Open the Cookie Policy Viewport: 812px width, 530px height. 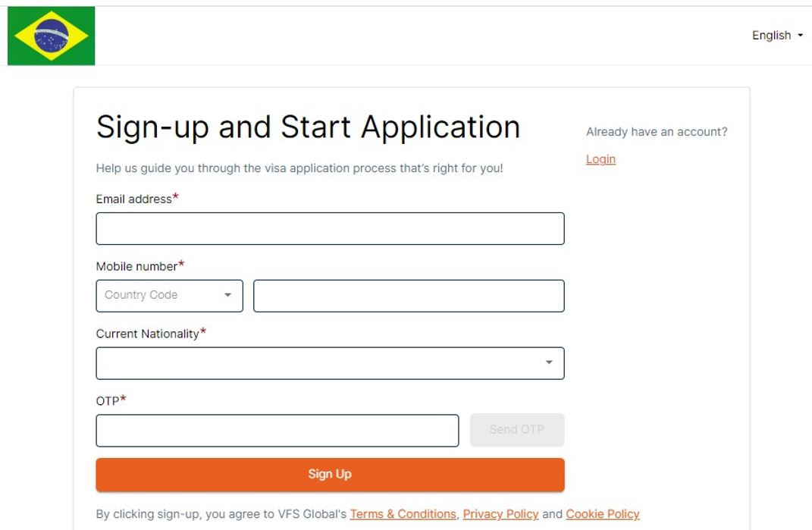[x=603, y=513]
